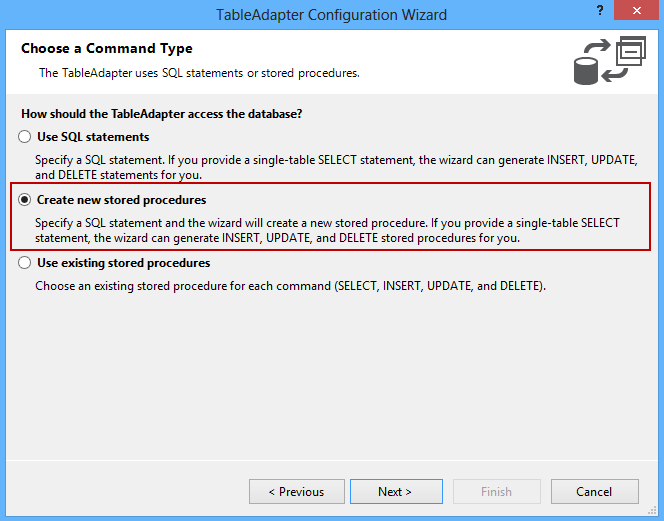This screenshot has width=664, height=521.
Task: Click the 'TableAdapter Configuration Wizard' title bar text
Action: [332, 15]
